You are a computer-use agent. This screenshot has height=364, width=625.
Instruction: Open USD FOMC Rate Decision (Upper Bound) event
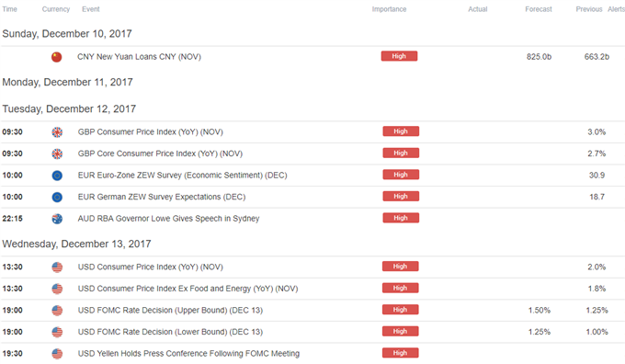(170, 310)
